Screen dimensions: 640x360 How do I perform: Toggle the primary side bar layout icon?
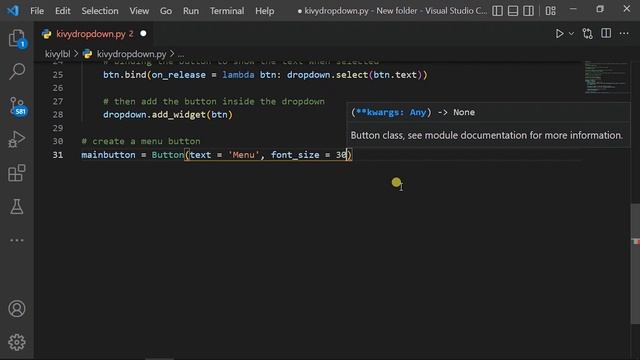pos(497,11)
